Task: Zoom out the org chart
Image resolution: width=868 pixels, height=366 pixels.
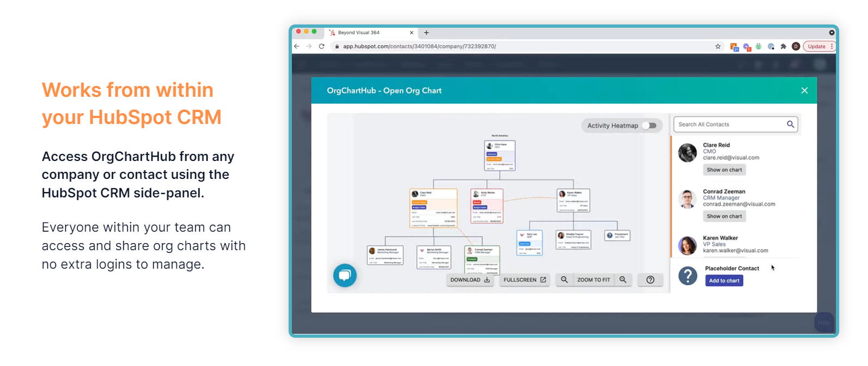Action: coord(564,280)
